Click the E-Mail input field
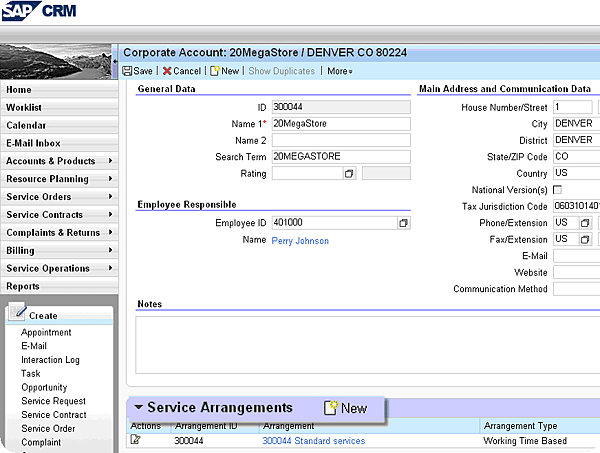600x453 pixels. [x=577, y=256]
